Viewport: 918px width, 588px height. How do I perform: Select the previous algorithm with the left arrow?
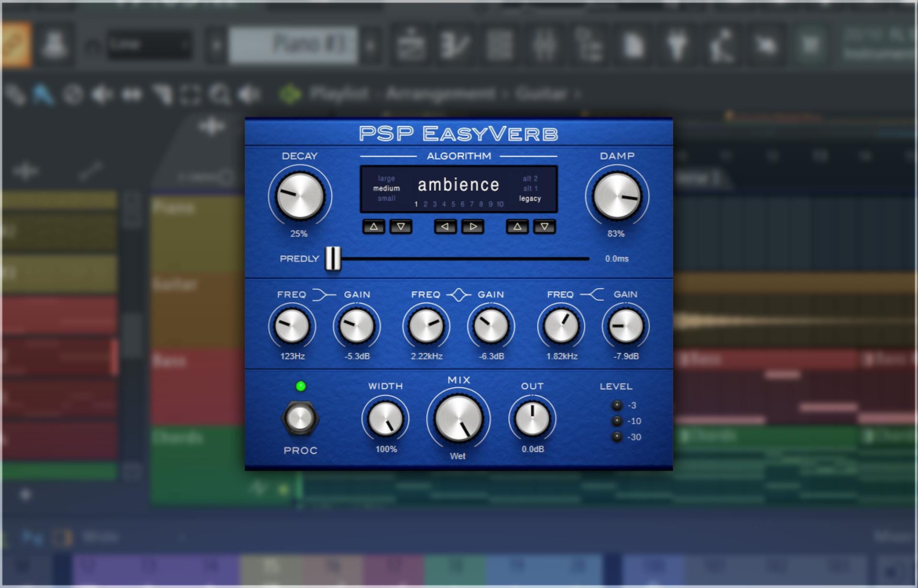pyautogui.click(x=445, y=227)
